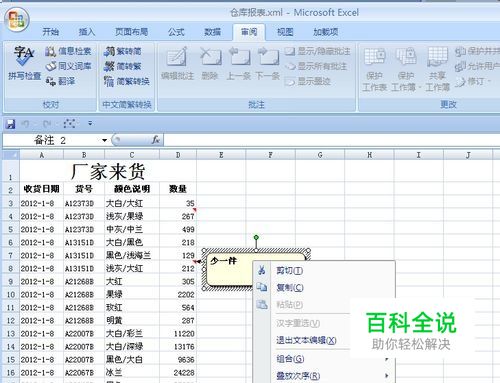Select Cut (剪切) in context menu
500x383 pixels.
click(x=290, y=270)
